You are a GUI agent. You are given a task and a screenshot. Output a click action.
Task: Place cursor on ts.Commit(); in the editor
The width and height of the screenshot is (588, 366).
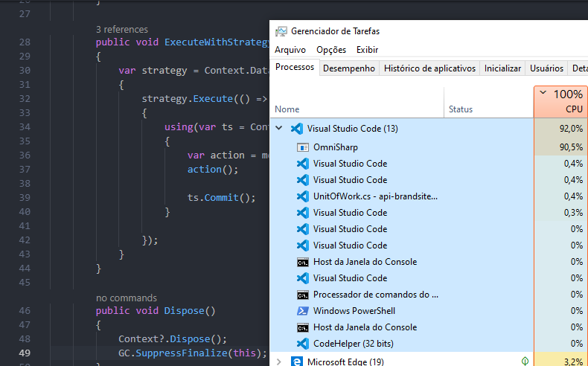[221, 198]
